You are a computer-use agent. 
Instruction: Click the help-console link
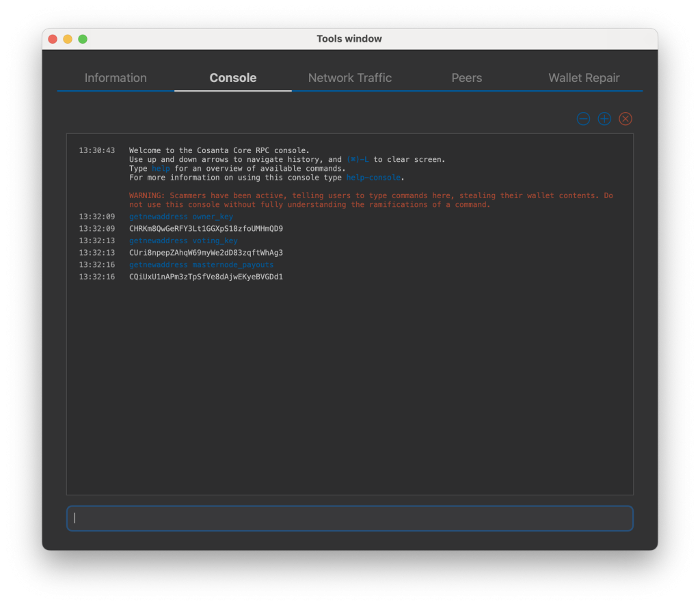(373, 178)
